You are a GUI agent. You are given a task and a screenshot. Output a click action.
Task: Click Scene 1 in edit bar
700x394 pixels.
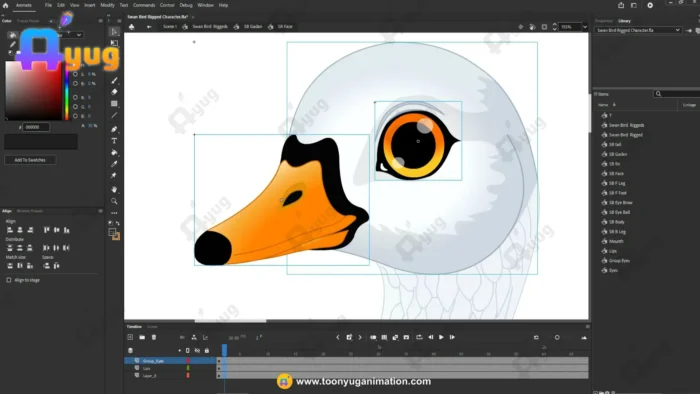point(170,27)
